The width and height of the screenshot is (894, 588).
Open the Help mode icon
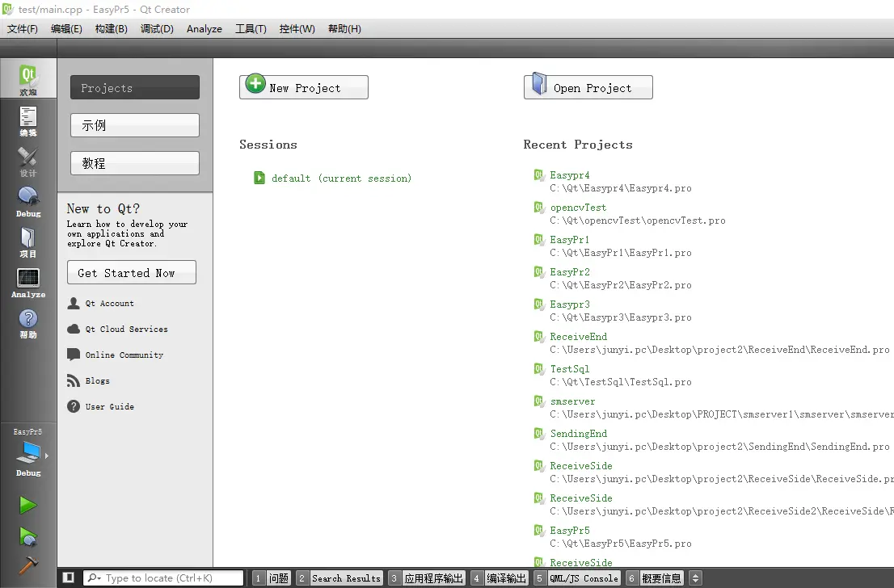(x=28, y=323)
